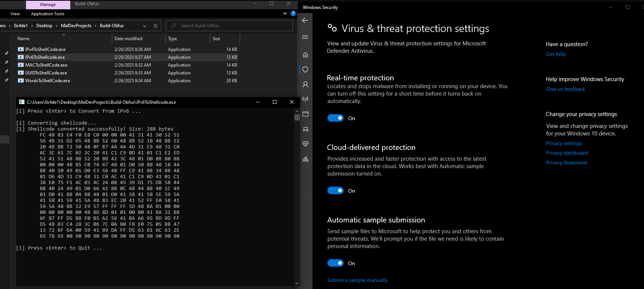Click the Desktop breadcrumb segment
Screen dimensions: 644x289
point(44,26)
